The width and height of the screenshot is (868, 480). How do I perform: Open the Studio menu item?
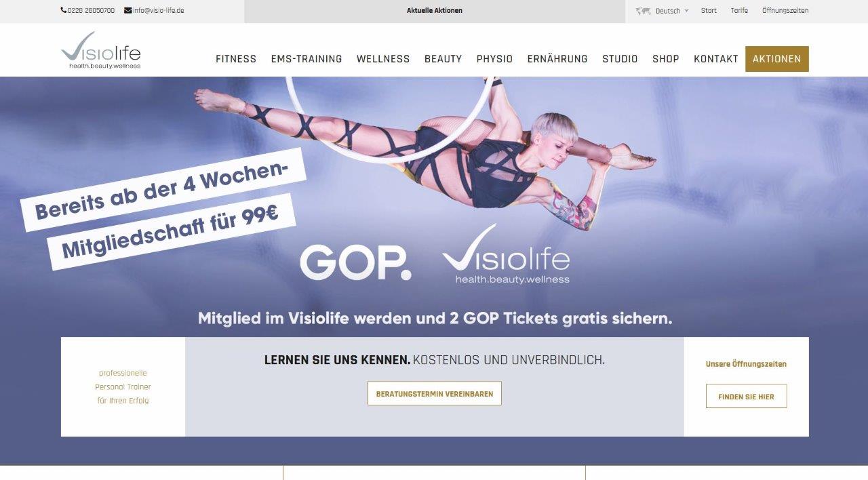click(x=620, y=59)
